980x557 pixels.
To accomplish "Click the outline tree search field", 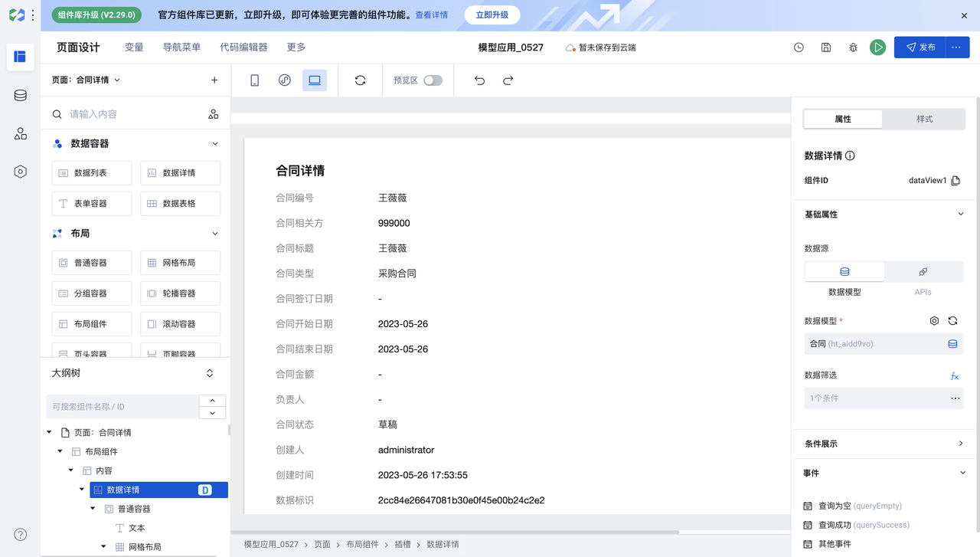I will [122, 407].
